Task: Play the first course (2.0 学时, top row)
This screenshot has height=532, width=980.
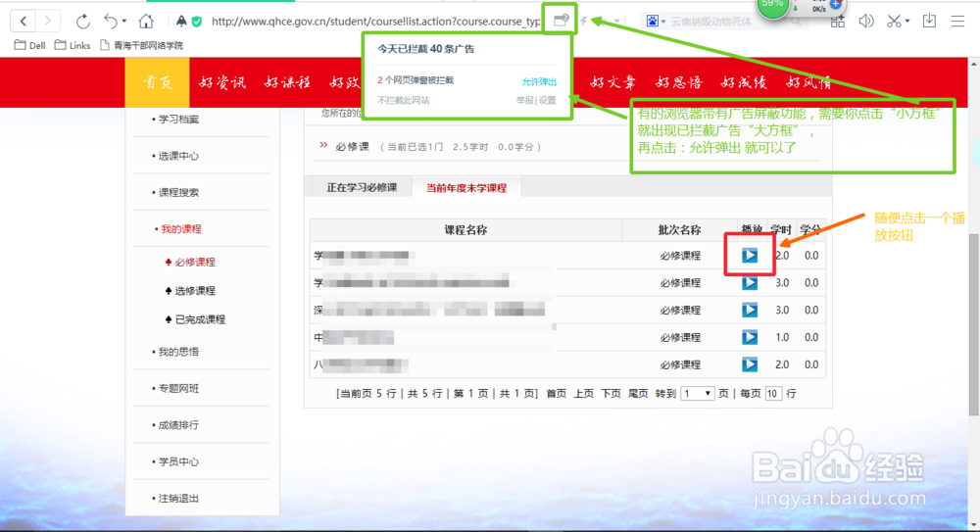Action: [x=750, y=255]
